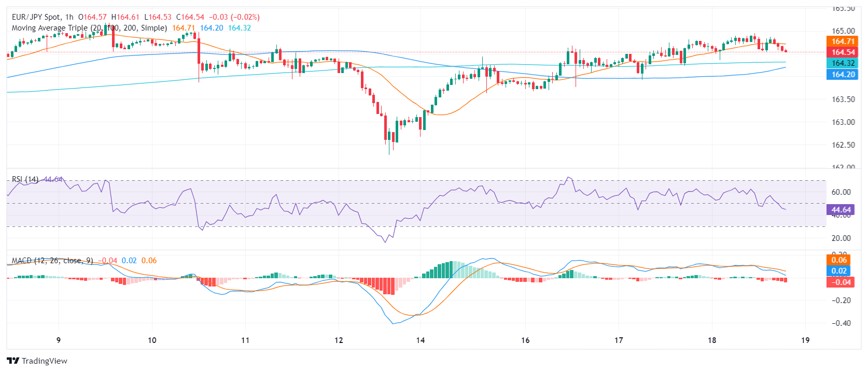Click the blue 0.02 MACD value tag
Screen dimensions: 868x372
pos(838,271)
